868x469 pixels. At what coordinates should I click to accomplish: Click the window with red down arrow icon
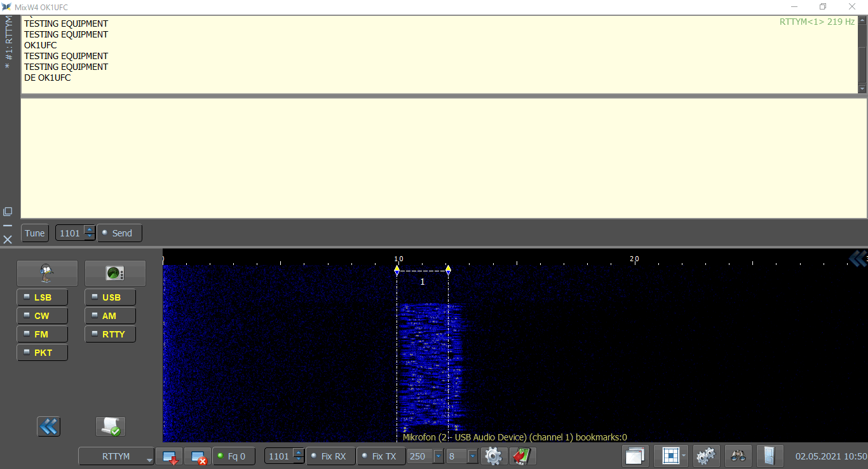pos(170,456)
